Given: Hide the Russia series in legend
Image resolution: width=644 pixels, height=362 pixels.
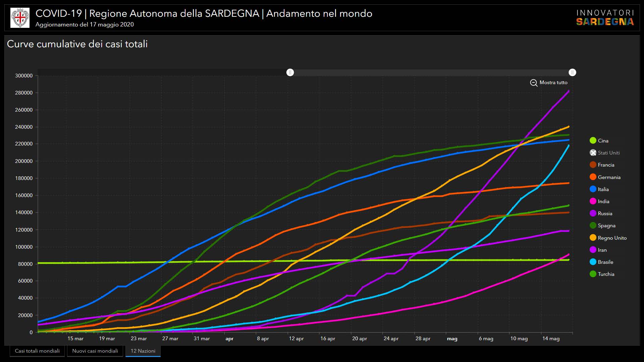Looking at the screenshot, I should (x=593, y=214).
